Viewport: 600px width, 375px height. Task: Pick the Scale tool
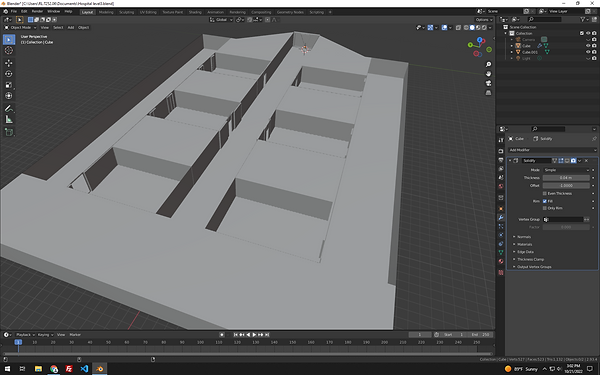coord(9,85)
